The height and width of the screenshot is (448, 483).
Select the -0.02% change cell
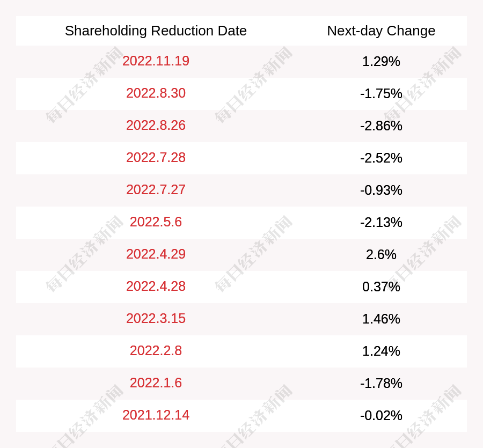pos(381,416)
